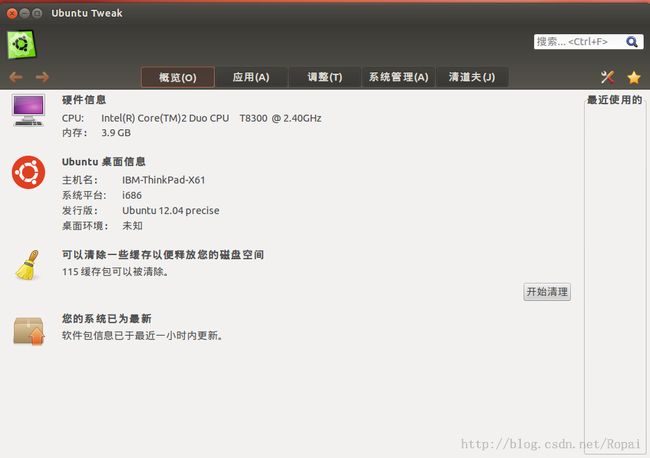Click the 您的系统已为最新 heading
Viewport: 650px width, 458px height.
point(107,319)
